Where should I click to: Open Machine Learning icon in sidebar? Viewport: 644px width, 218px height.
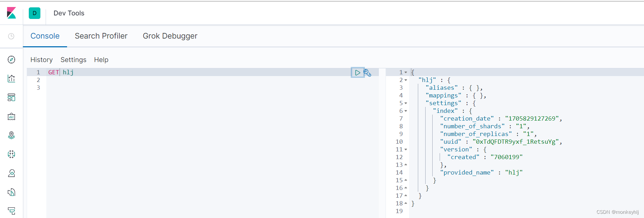click(11, 154)
